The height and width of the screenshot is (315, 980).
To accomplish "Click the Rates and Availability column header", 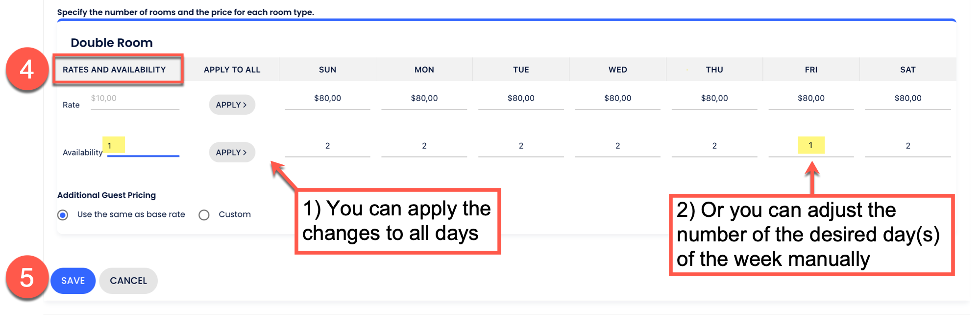I will [x=114, y=70].
